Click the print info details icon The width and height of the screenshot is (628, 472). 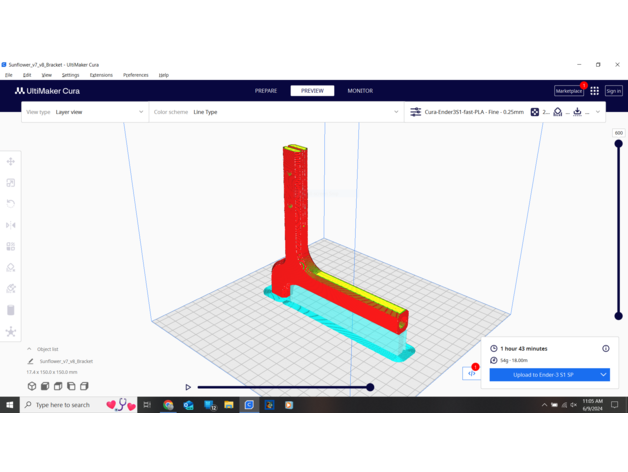click(x=605, y=349)
